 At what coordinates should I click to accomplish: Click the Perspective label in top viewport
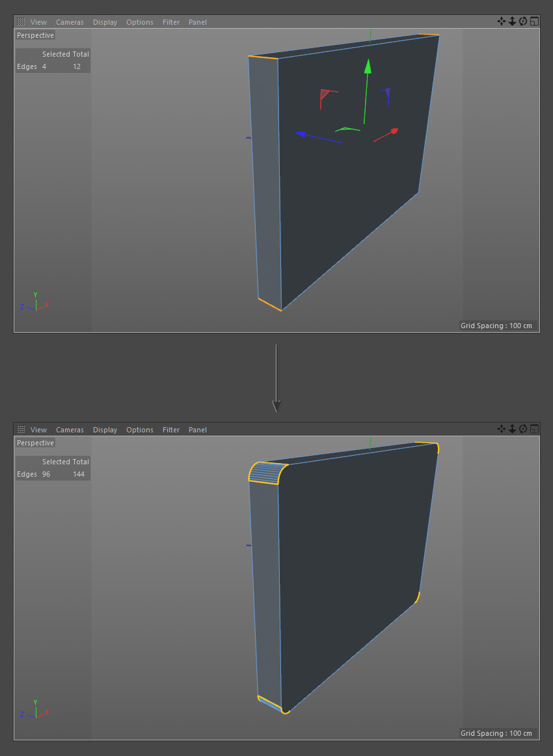point(35,35)
